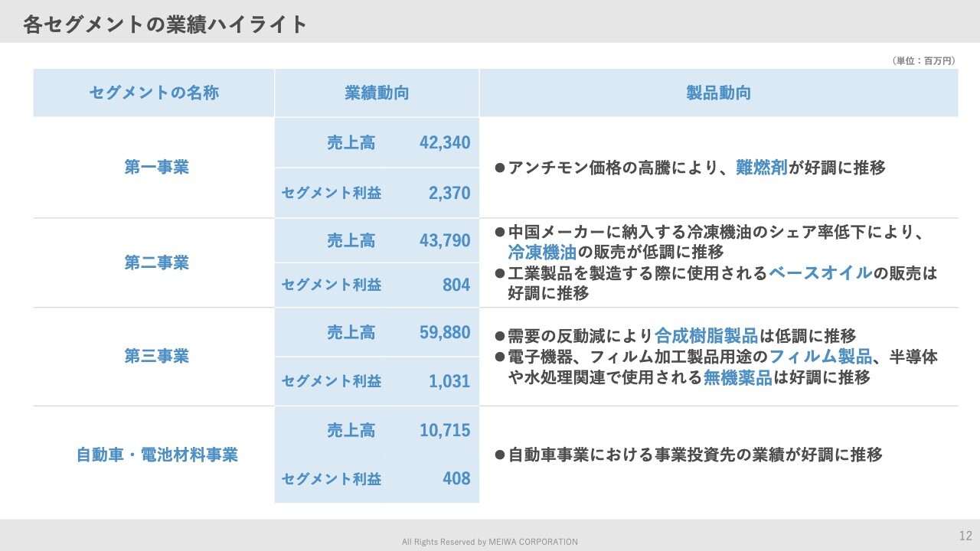Image resolution: width=980 pixels, height=551 pixels.
Task: Click the footer All Rights Reserved by MEIWA CORPORATION
Action: click(x=490, y=542)
